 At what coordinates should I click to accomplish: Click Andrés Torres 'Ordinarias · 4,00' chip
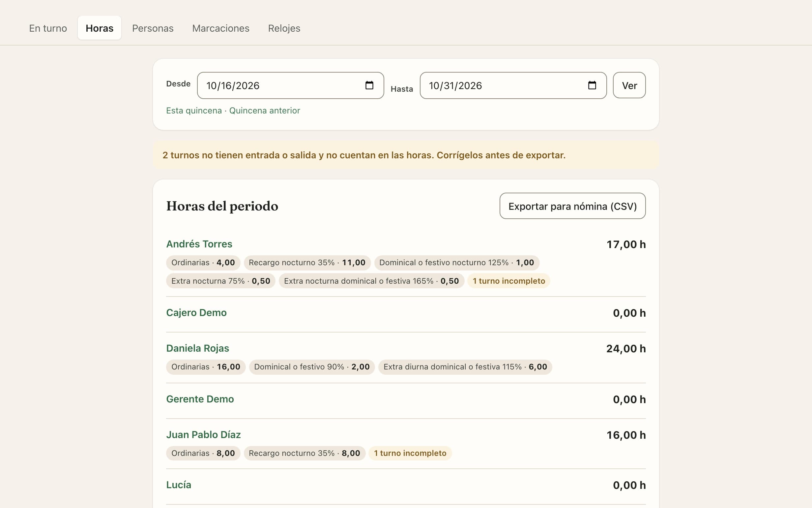203,262
